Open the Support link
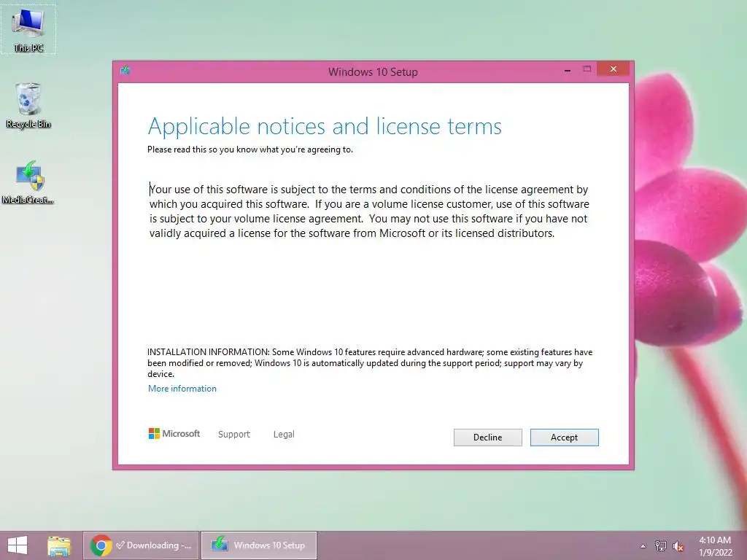This screenshot has height=560, width=747. pos(234,435)
